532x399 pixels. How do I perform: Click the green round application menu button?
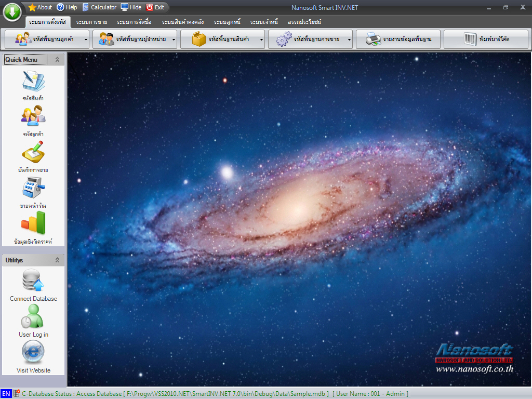(12, 11)
